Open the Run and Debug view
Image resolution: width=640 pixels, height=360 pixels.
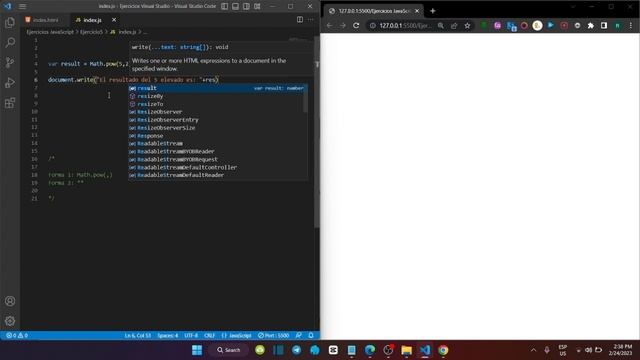(10, 82)
